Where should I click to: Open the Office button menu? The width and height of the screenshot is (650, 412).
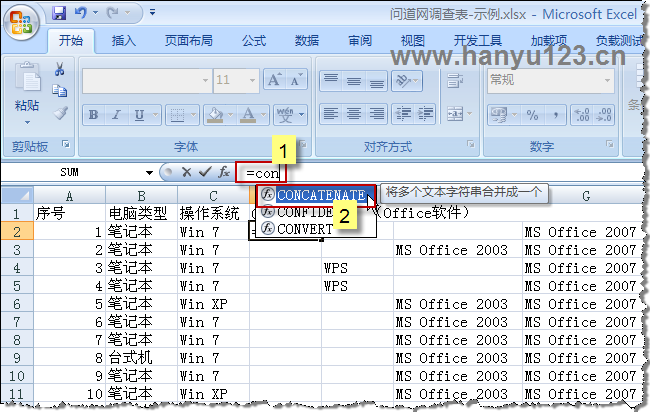[x=22, y=22]
